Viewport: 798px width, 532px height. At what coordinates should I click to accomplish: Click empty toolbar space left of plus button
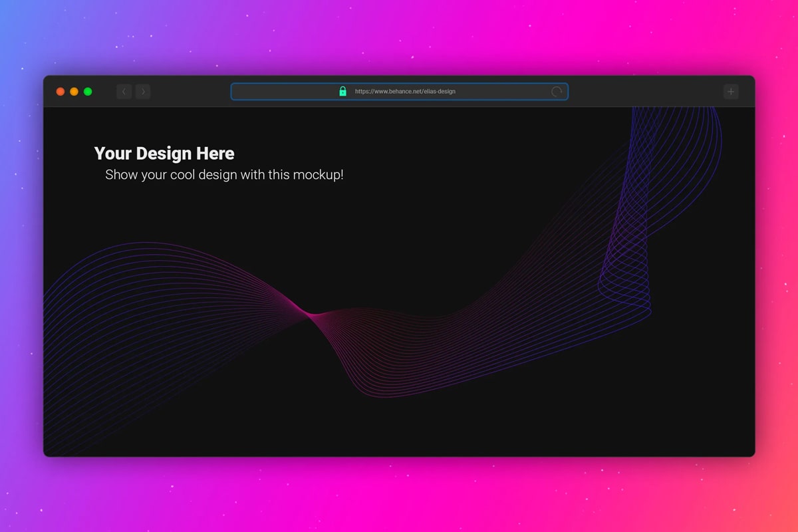point(645,92)
